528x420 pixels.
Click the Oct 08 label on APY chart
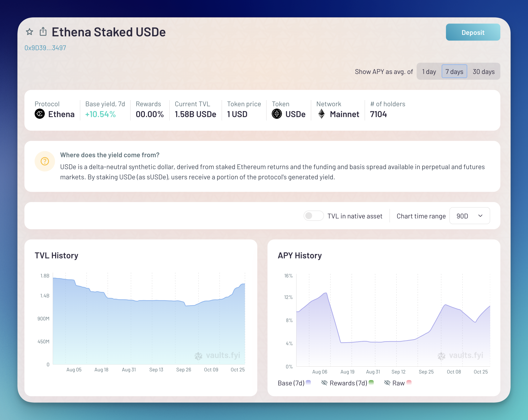(x=454, y=372)
